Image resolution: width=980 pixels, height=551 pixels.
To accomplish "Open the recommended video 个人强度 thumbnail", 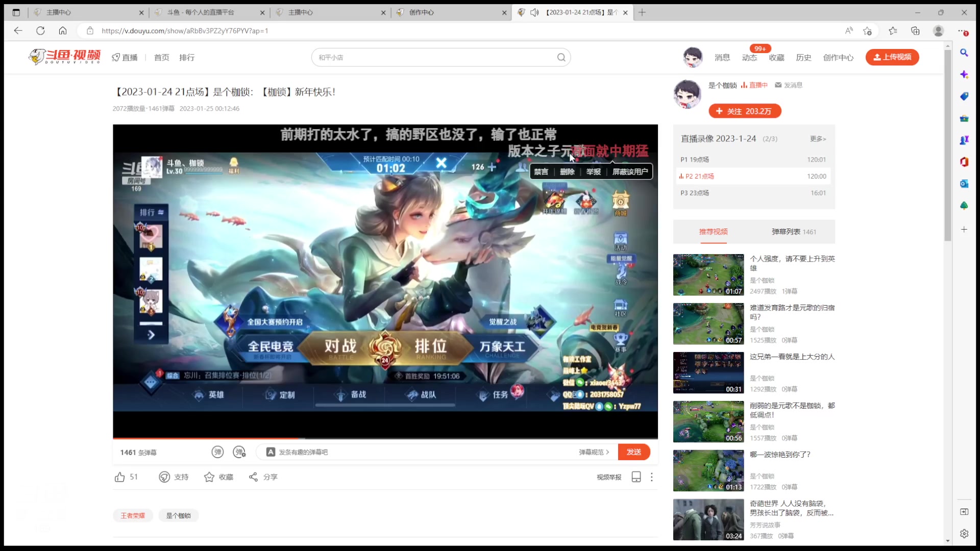I will click(708, 274).
